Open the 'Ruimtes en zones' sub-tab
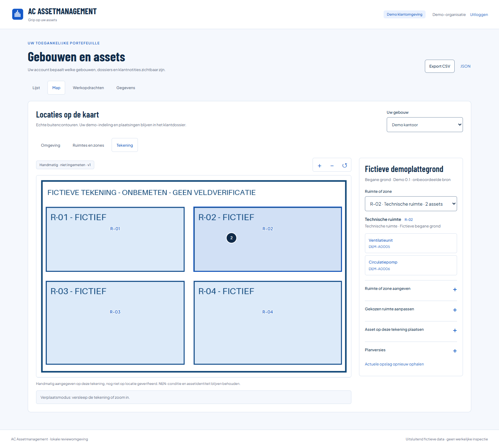 (x=88, y=145)
